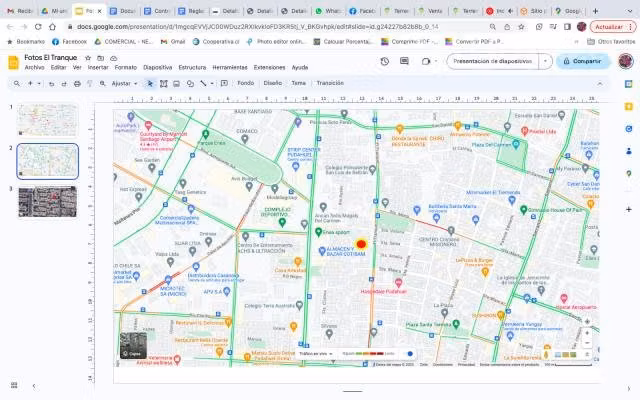640x400 pixels.
Task: Open new slide layout dropdown arrow
Action: [39, 83]
